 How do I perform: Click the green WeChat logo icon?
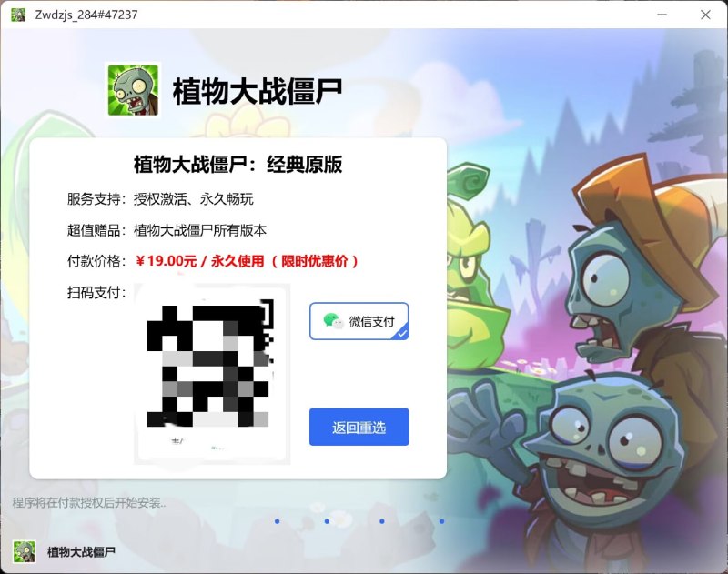tap(333, 320)
